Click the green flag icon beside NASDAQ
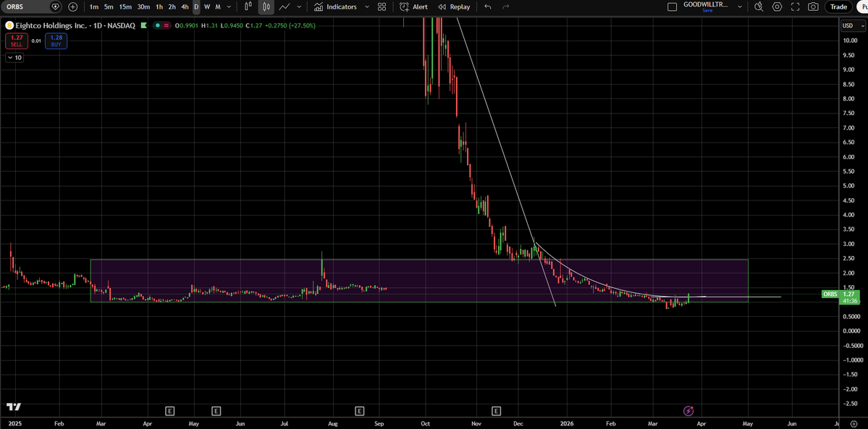This screenshot has height=429, width=868. [144, 25]
